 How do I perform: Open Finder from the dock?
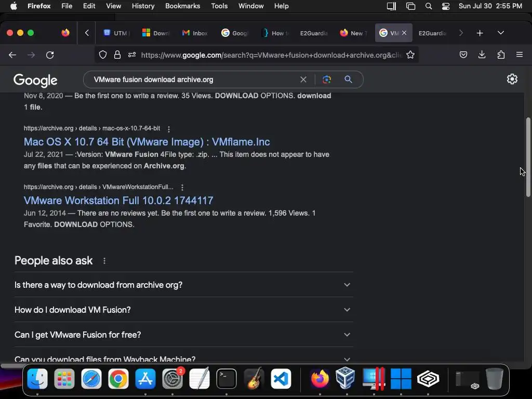[37, 379]
